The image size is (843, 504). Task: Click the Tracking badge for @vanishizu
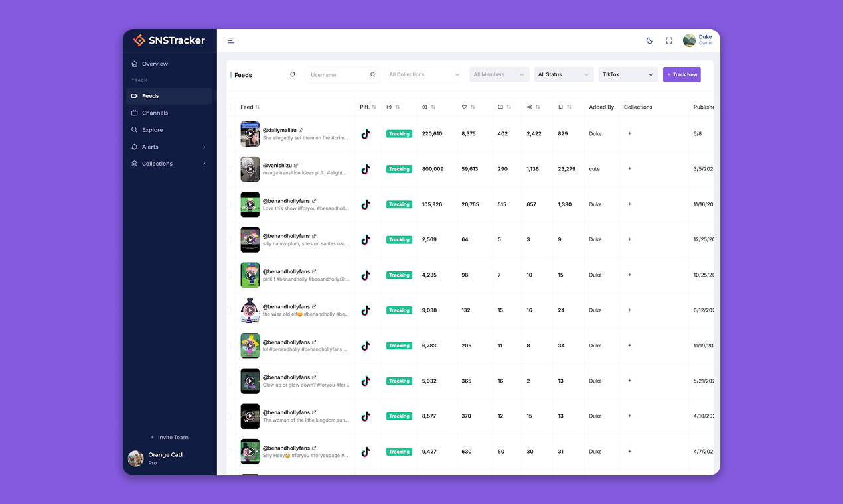pyautogui.click(x=400, y=169)
